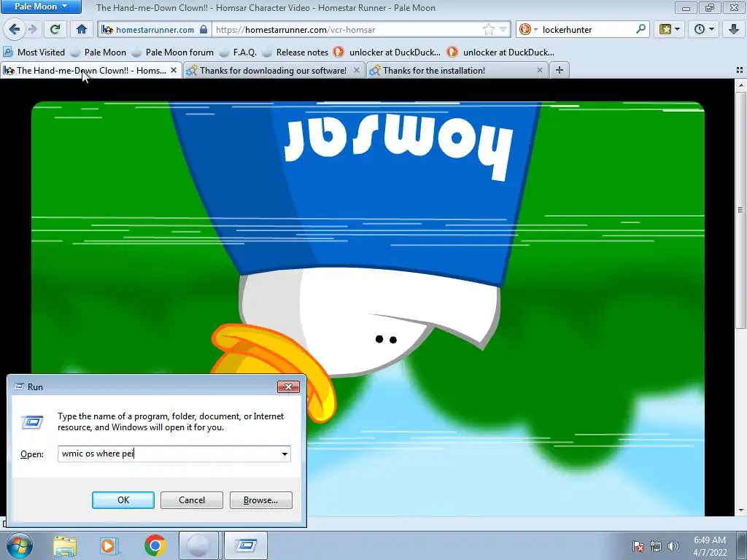
Task: Restore down the Pale Moon window
Action: pyautogui.click(x=710, y=7)
